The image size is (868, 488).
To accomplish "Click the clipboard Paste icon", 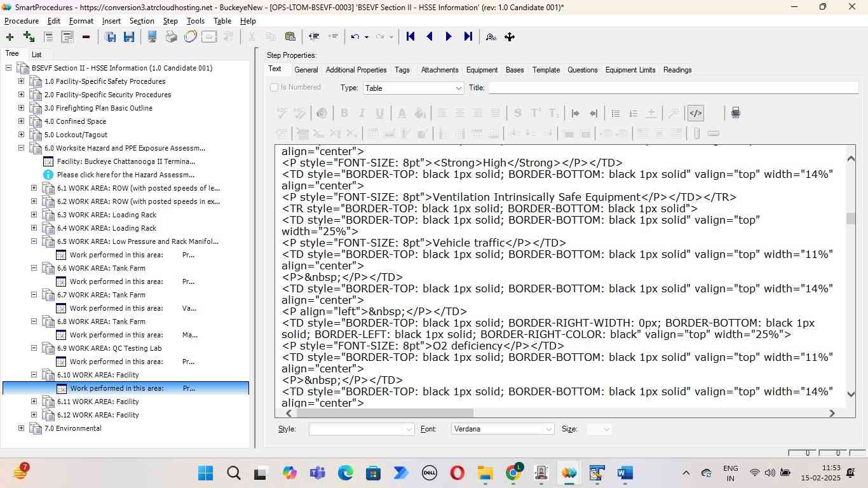I will pyautogui.click(x=290, y=37).
